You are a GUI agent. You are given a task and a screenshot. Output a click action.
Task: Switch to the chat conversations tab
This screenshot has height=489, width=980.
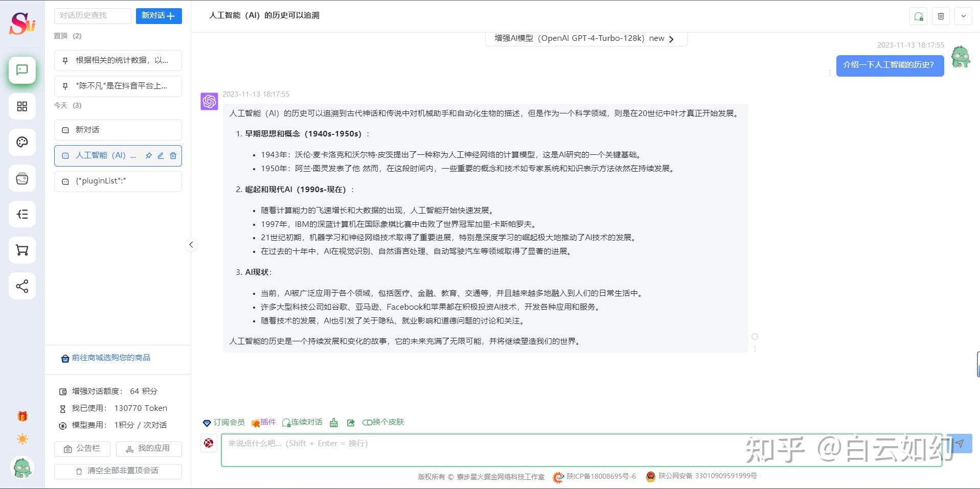coord(22,71)
